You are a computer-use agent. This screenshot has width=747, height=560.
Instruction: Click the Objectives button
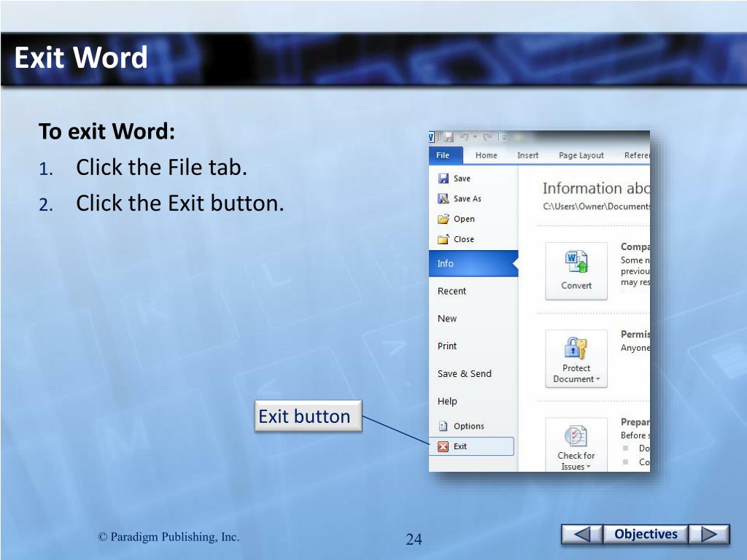[646, 534]
